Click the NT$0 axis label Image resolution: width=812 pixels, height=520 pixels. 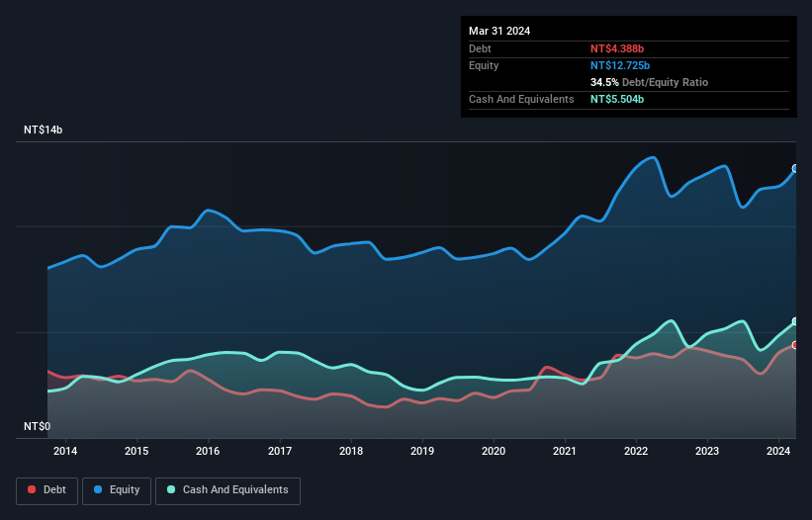(38, 426)
